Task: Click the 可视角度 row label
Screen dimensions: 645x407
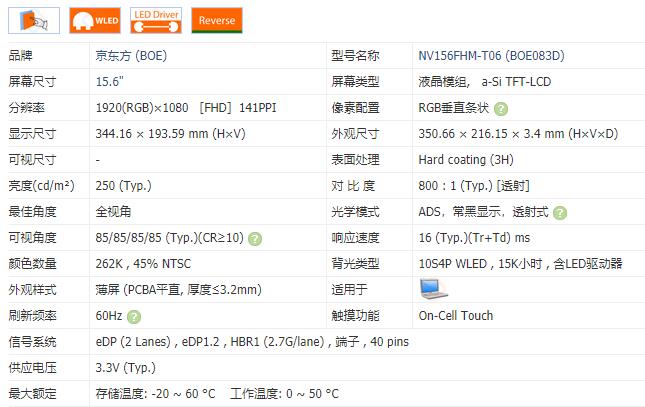Action: [32, 237]
